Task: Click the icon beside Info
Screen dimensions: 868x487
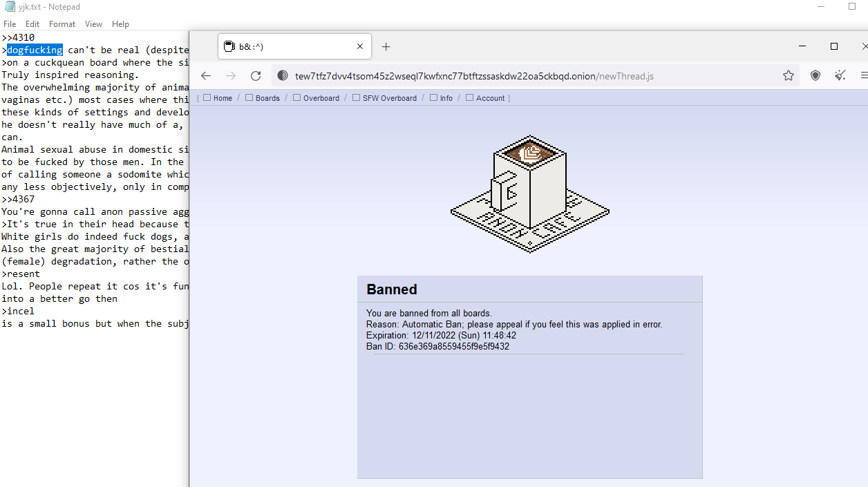Action: pos(434,97)
